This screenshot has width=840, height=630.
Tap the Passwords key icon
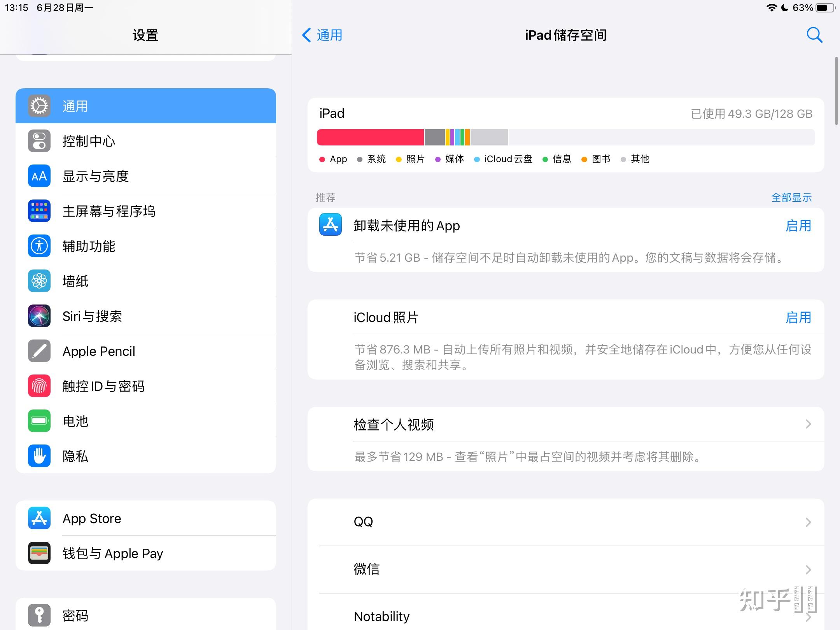(x=39, y=615)
